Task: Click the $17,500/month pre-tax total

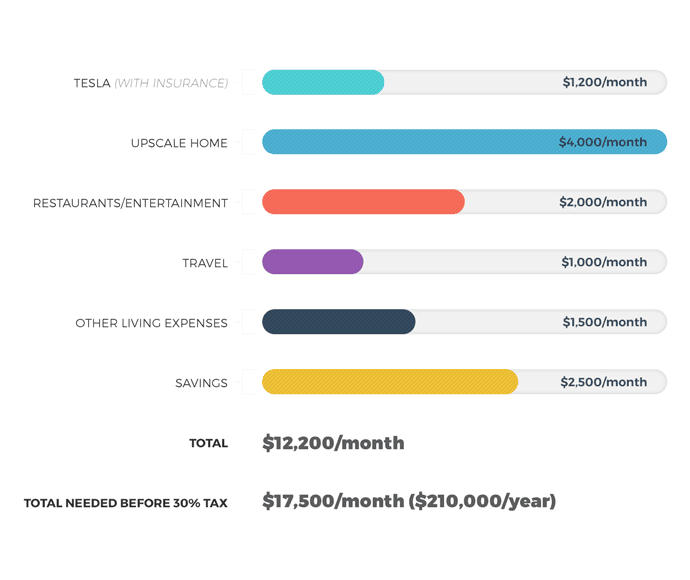Action: tap(333, 501)
